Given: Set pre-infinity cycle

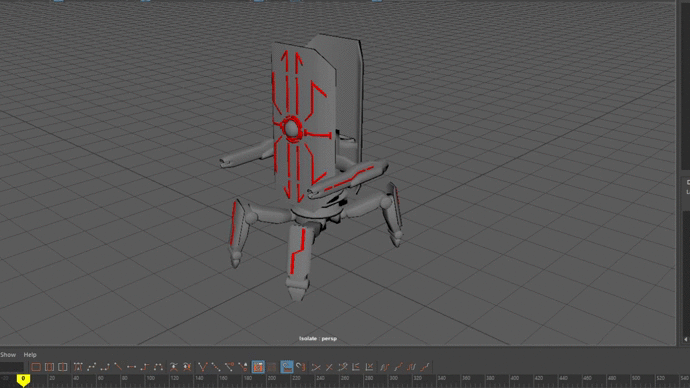Looking at the screenshot, I should click(385, 367).
